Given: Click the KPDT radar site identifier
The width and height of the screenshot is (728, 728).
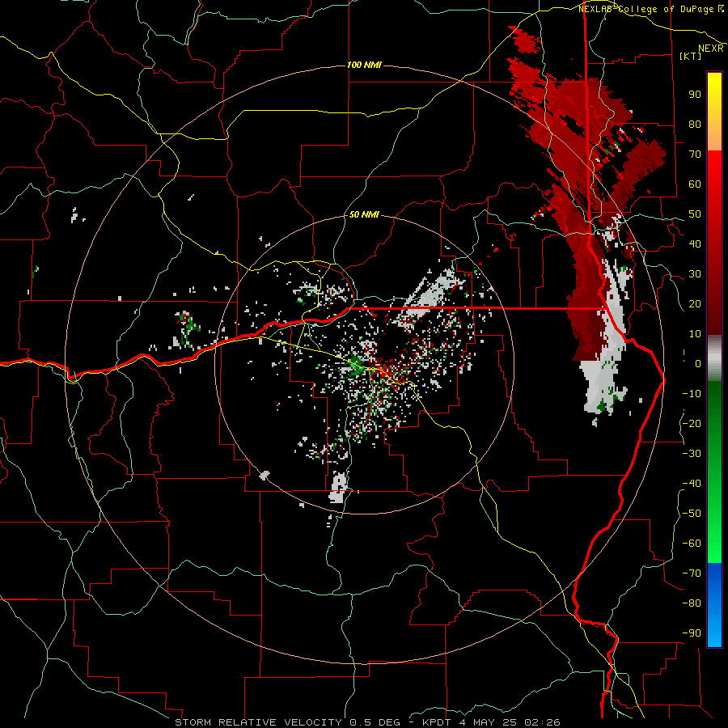Looking at the screenshot, I should [x=438, y=722].
